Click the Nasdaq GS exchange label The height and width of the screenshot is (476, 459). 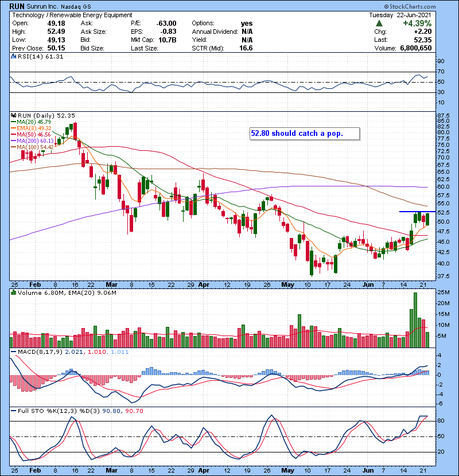click(75, 6)
